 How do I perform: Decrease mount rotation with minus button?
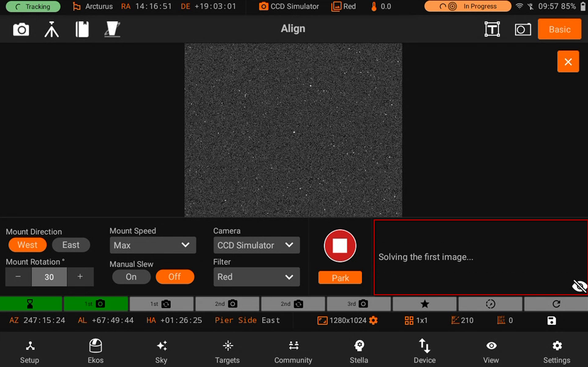(18, 277)
